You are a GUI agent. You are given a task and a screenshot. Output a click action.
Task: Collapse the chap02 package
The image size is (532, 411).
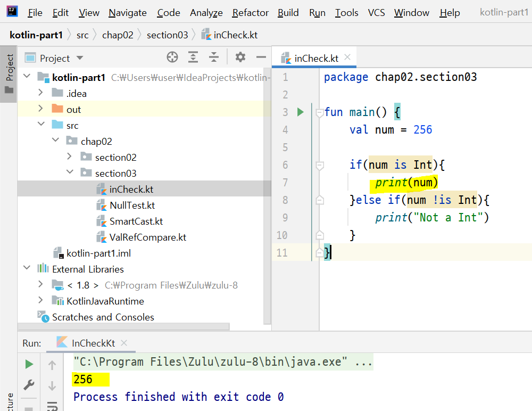coord(55,140)
